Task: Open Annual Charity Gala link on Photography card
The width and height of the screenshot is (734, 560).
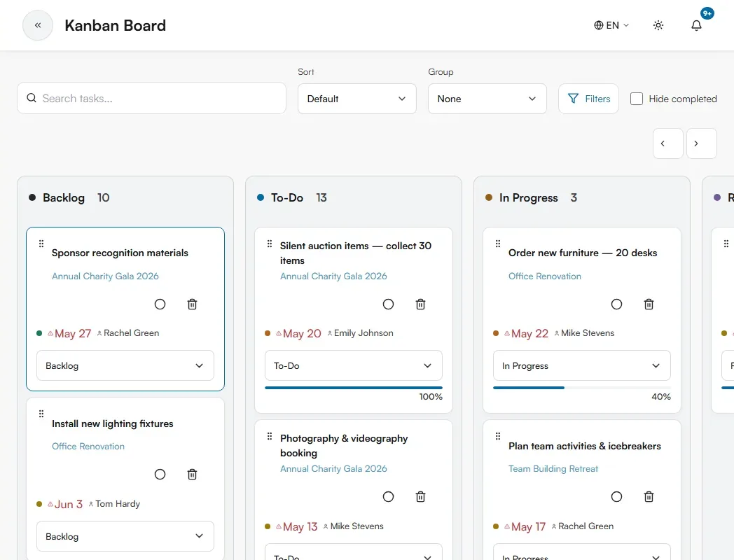Action: tap(334, 469)
